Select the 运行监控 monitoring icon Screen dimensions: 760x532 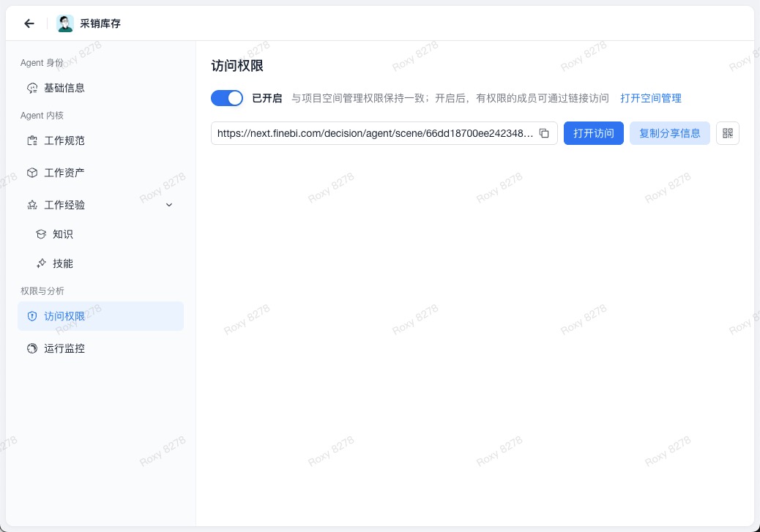tap(32, 348)
